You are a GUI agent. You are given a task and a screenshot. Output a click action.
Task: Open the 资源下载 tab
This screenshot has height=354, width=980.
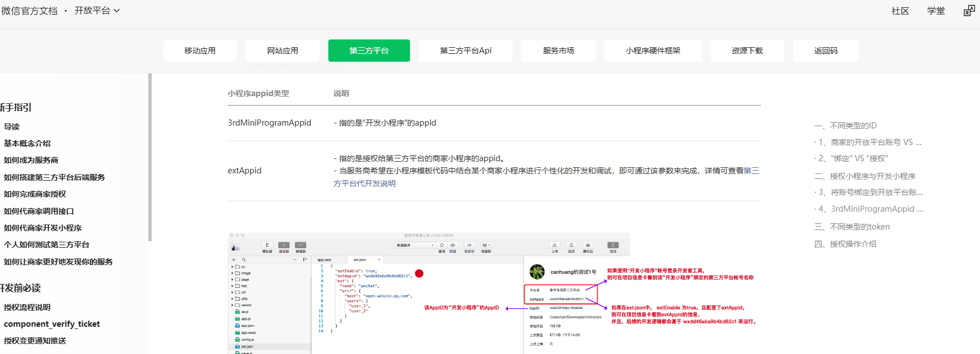(747, 51)
